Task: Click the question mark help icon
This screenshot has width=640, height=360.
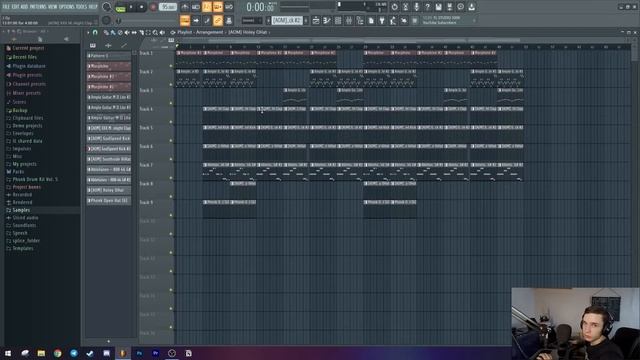Action: [x=427, y=7]
